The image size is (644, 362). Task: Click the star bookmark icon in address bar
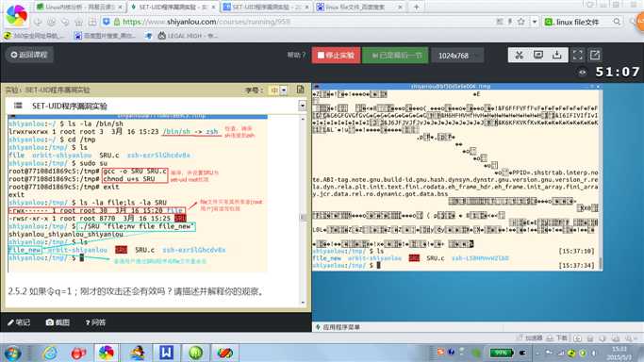(x=520, y=22)
